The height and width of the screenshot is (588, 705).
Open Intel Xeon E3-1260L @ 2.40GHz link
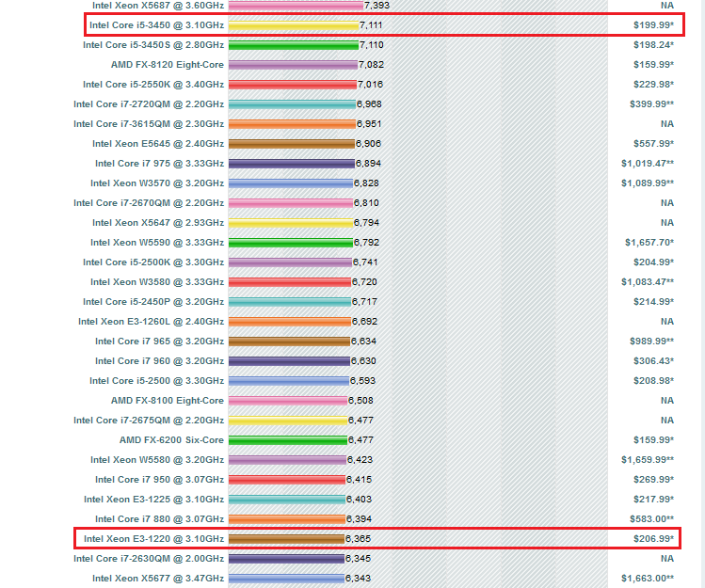151,322
